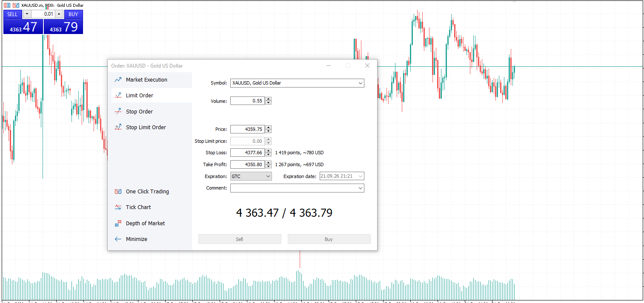Open the Tick Chart view
This screenshot has width=644, height=303.
point(138,207)
